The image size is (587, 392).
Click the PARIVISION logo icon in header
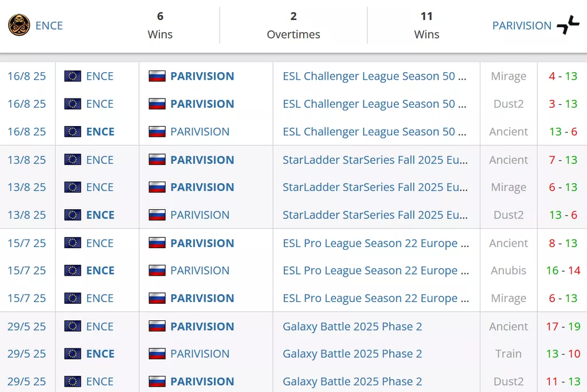pyautogui.click(x=568, y=25)
